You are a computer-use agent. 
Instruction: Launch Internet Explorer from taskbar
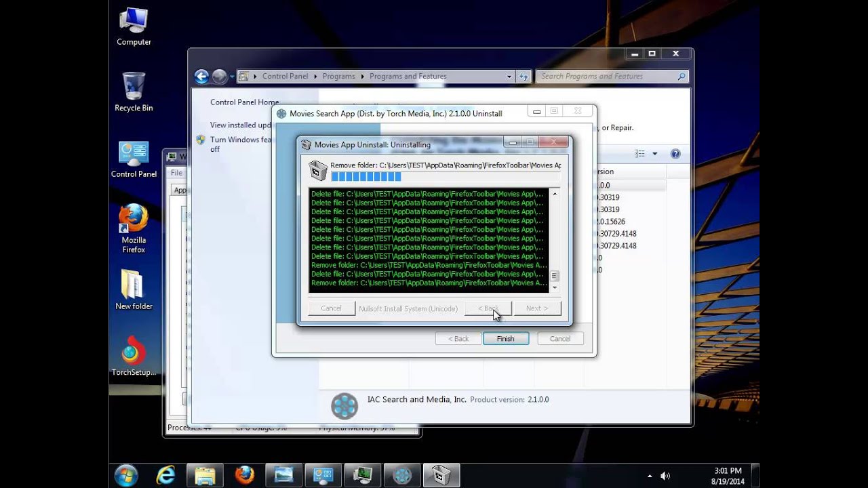tap(165, 475)
